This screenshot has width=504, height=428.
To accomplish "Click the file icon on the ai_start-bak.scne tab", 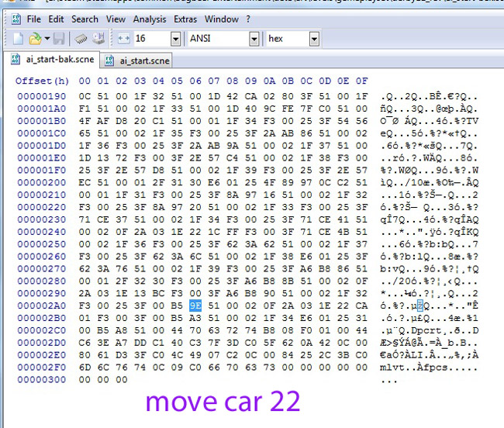I will coord(16,60).
